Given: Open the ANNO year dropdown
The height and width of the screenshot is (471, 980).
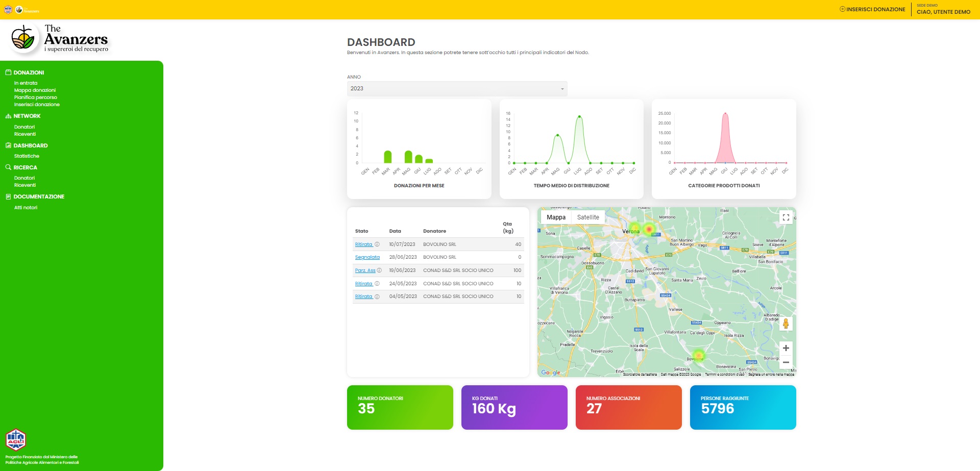Looking at the screenshot, I should (x=456, y=88).
